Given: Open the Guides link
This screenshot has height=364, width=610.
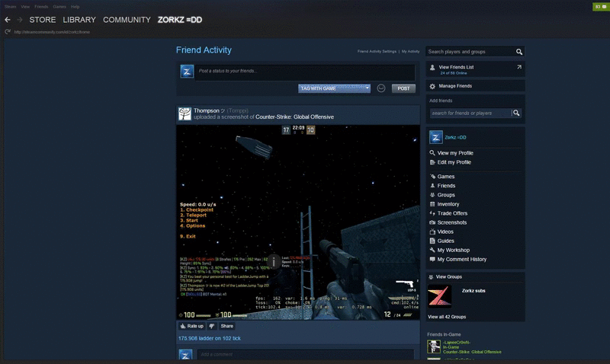Looking at the screenshot, I should [445, 241].
